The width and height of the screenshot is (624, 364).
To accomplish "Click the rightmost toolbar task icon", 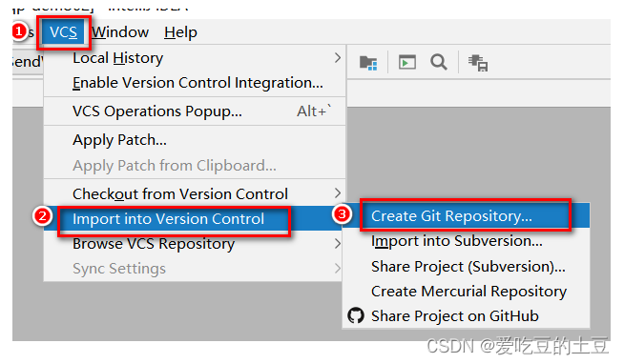I will (478, 63).
